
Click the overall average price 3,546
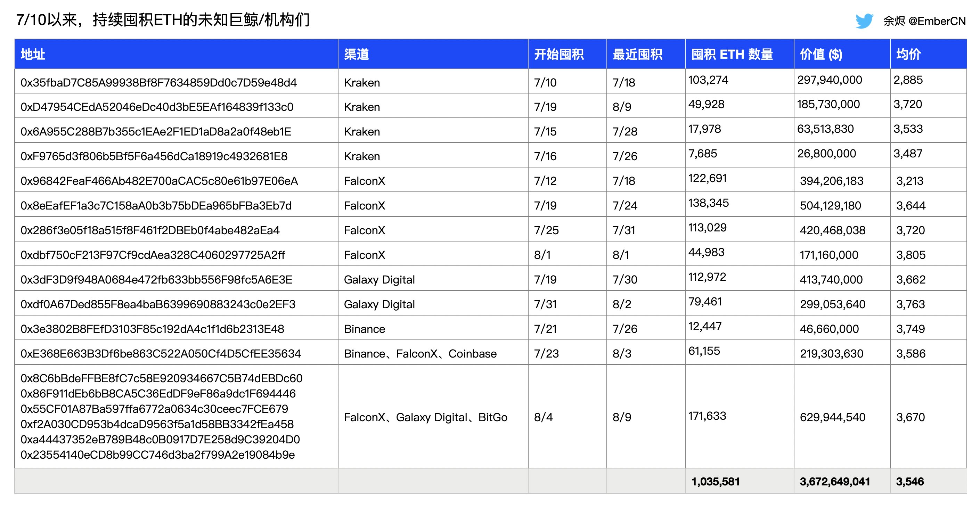tap(909, 481)
